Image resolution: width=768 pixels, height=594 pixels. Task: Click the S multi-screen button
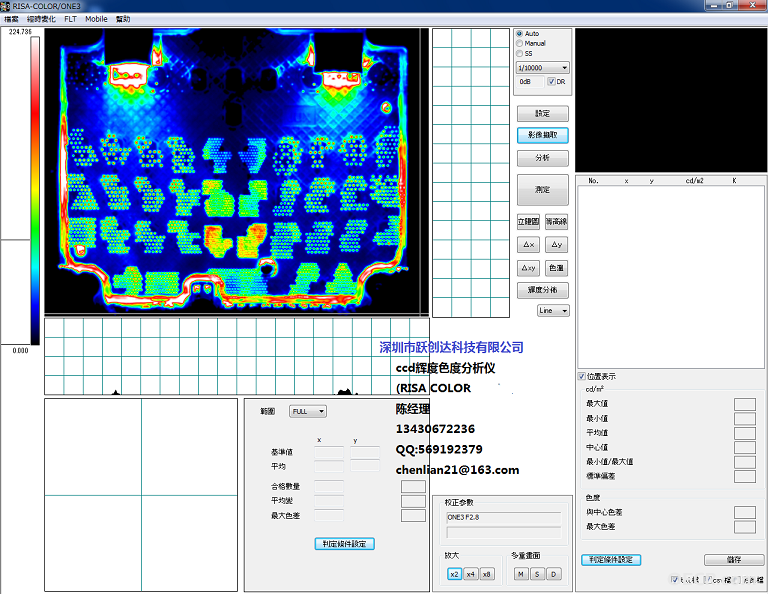537,574
